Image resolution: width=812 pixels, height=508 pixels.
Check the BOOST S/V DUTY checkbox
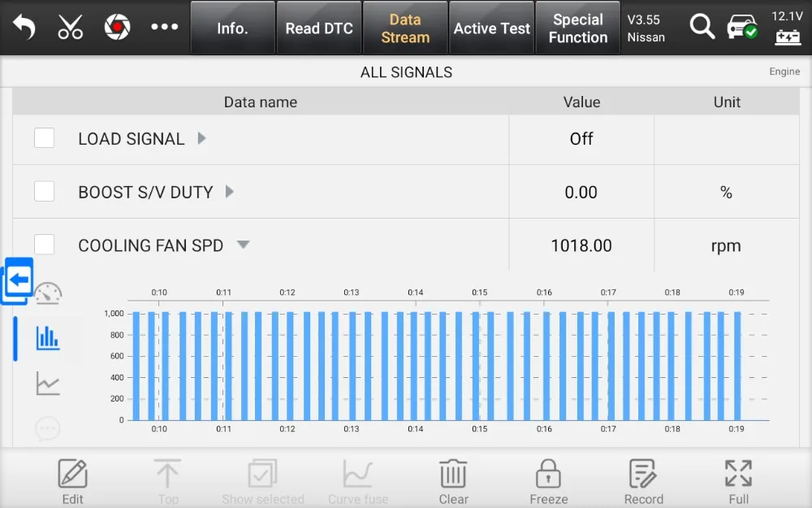[45, 191]
